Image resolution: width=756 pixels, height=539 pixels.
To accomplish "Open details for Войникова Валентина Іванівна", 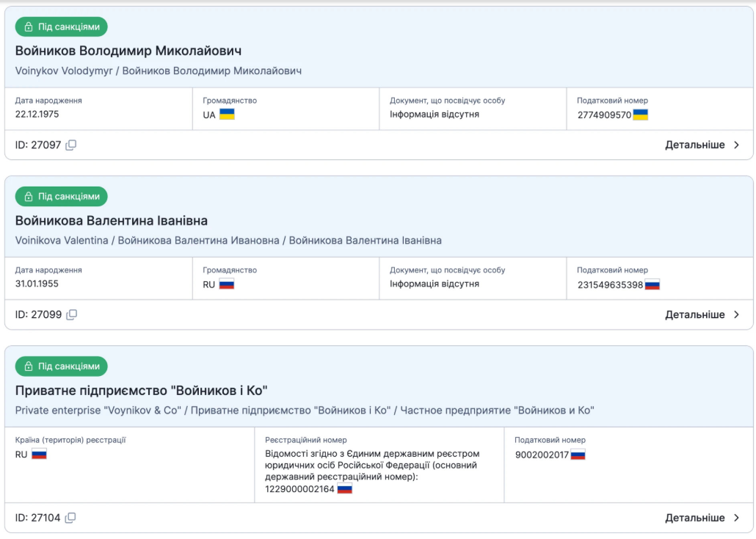I will tap(702, 315).
